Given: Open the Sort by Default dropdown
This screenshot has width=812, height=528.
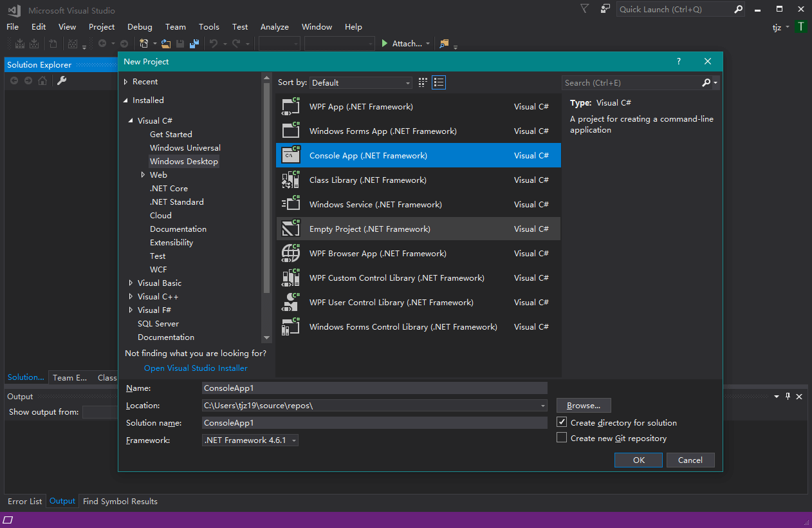Looking at the screenshot, I should click(x=361, y=82).
